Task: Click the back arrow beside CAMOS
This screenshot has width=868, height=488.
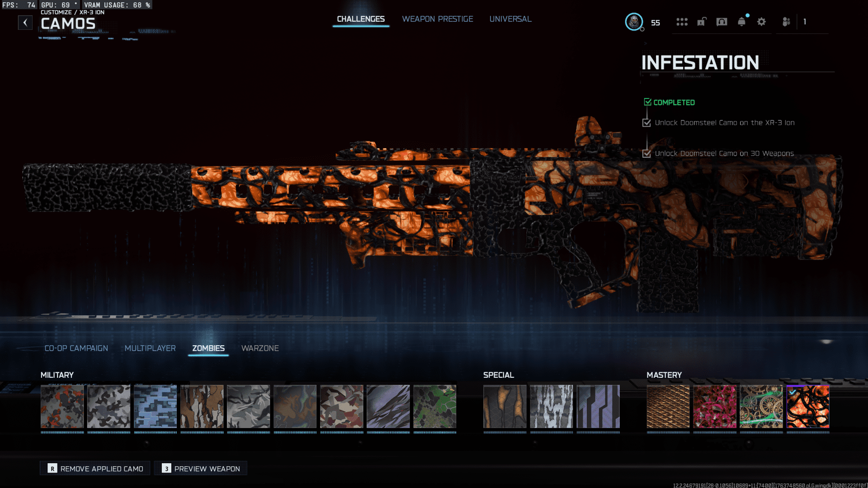Action: point(25,22)
